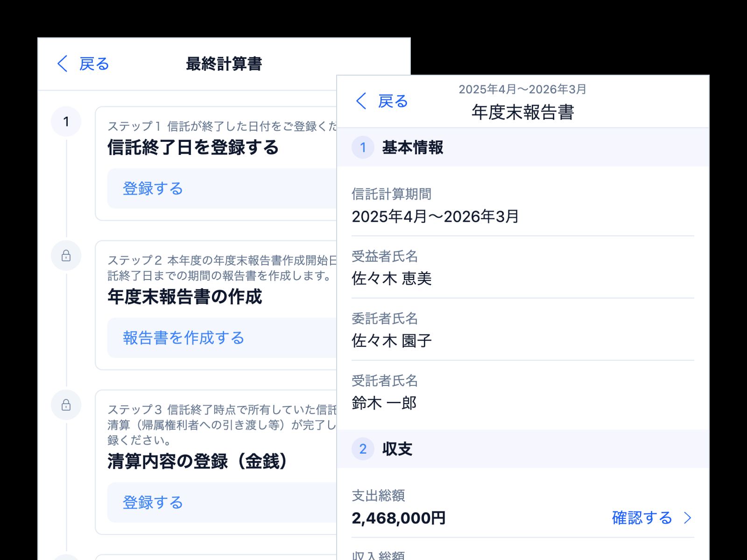
Task: Click the lock icon on ステップ2
Action: 66,255
